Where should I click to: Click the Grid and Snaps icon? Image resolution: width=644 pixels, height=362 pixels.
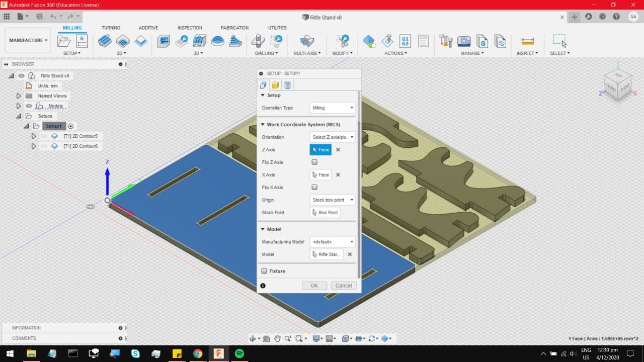pyautogui.click(x=329, y=339)
